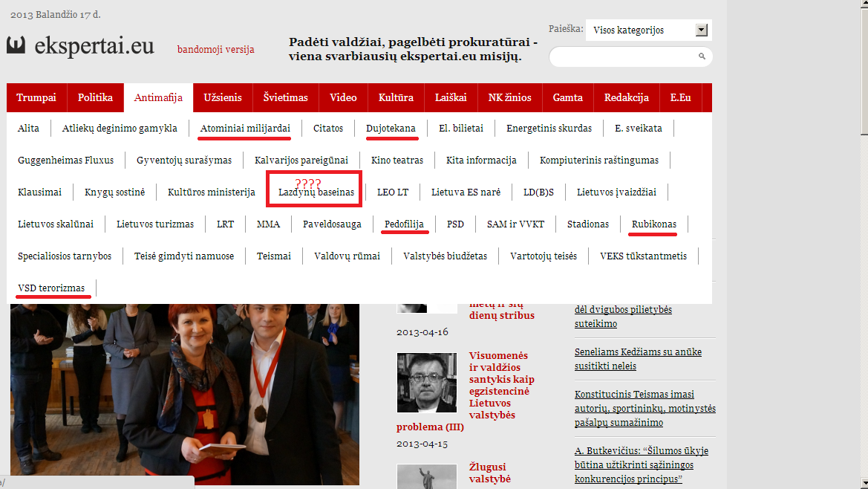Open the Klausimai subcategory
The height and width of the screenshot is (489, 868).
coord(40,192)
